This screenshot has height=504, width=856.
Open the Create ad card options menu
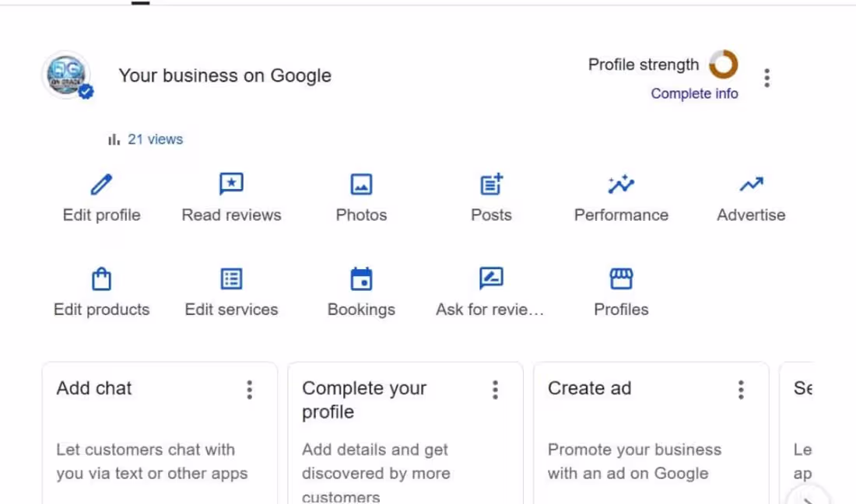pos(741,390)
